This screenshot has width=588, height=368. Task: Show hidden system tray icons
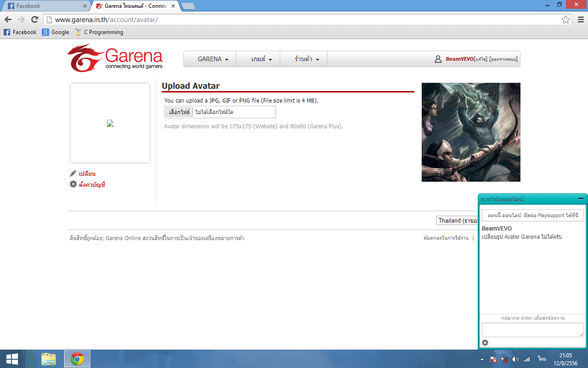(482, 359)
